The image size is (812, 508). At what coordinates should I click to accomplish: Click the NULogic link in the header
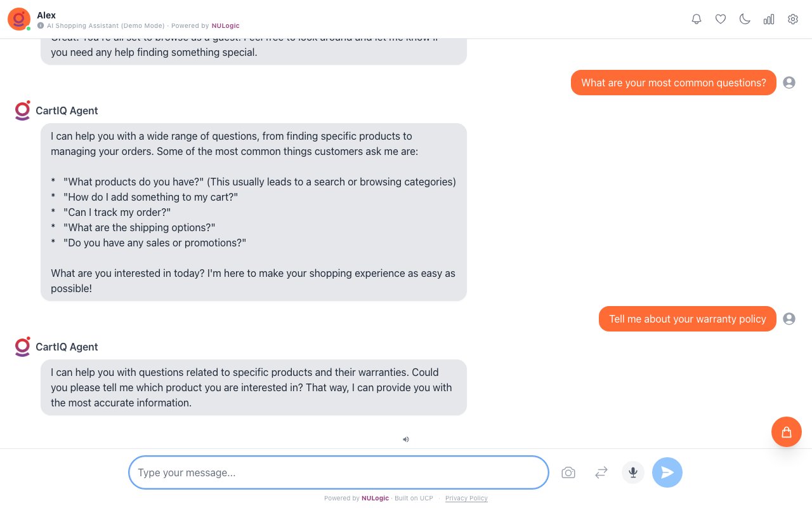226,26
